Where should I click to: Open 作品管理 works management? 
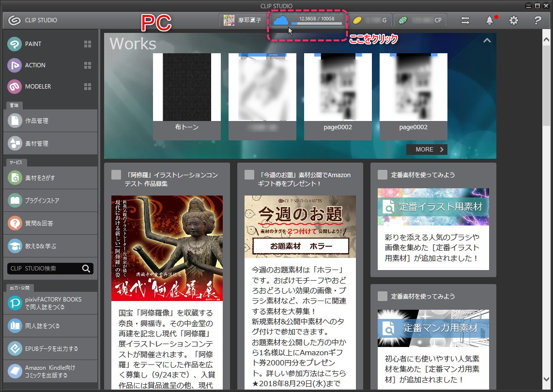click(50, 121)
